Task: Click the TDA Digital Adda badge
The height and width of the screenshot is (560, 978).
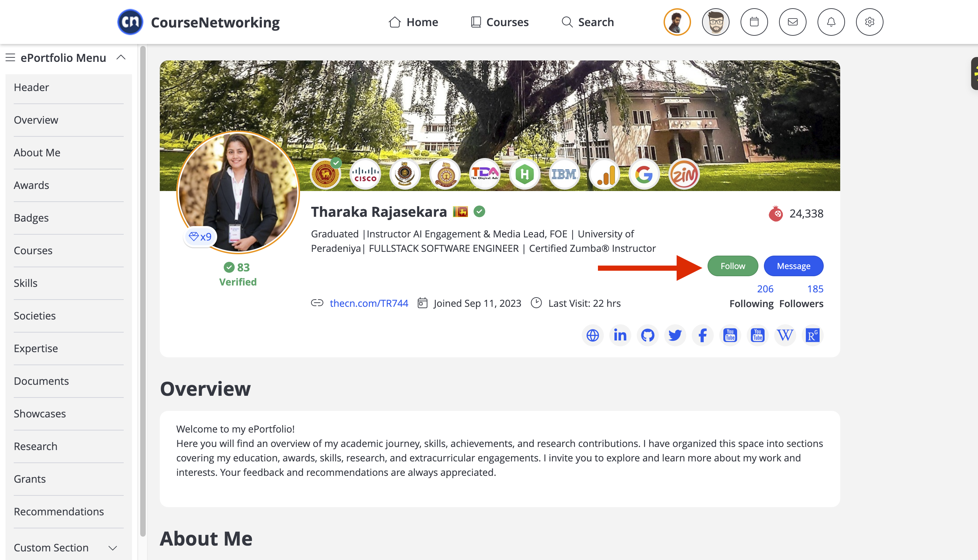Action: click(x=485, y=174)
